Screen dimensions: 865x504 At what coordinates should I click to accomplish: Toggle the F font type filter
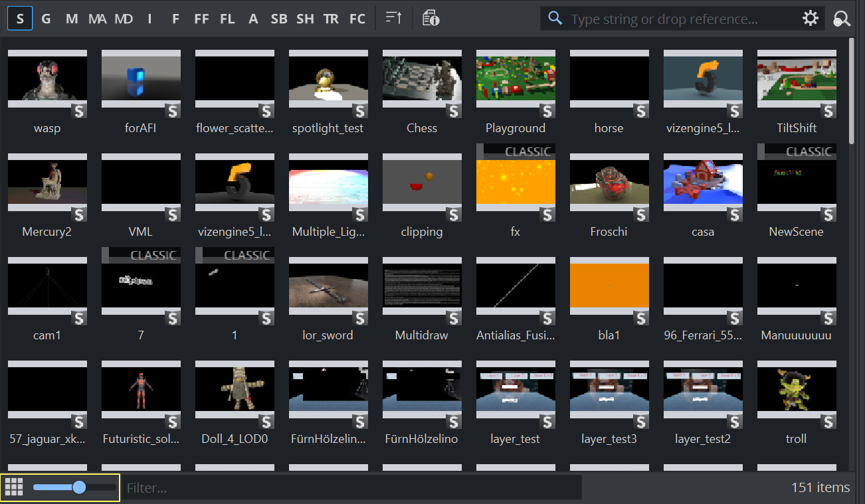click(x=175, y=19)
